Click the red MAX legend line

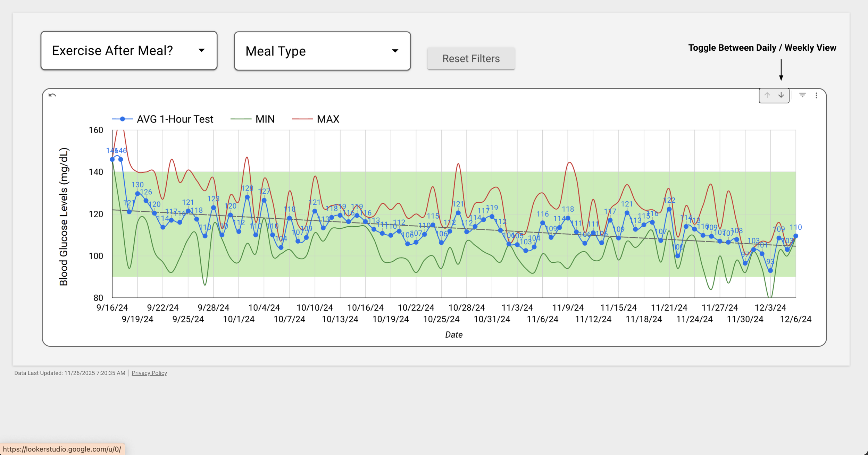[302, 119]
